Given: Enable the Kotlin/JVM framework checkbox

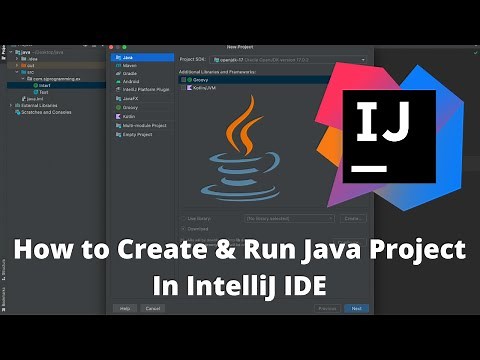Looking at the screenshot, I should point(183,88).
